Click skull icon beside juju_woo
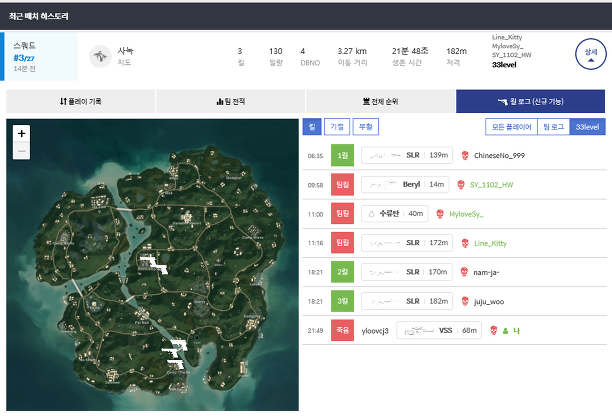The width and height of the screenshot is (612, 416). point(463,300)
